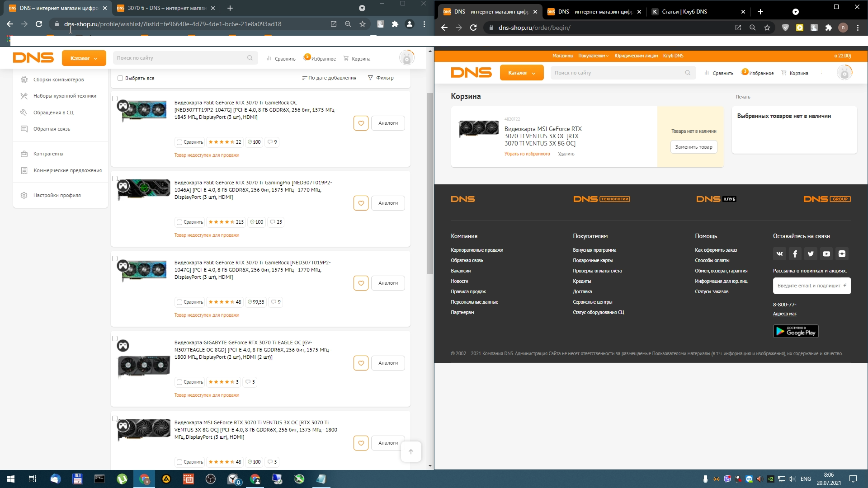868x488 pixels.
Task: Check the Выбрать все checkbox
Action: pos(120,78)
